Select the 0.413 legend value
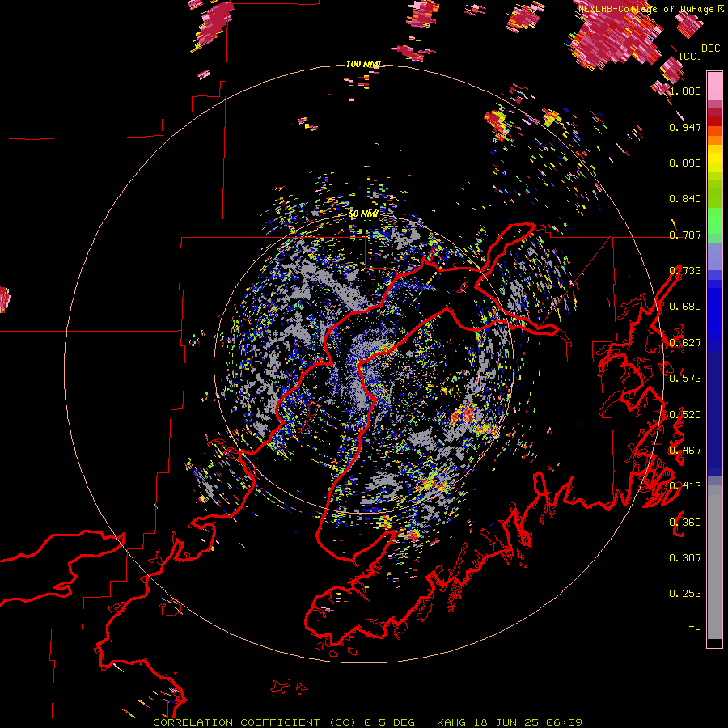The image size is (728, 728). [x=685, y=486]
